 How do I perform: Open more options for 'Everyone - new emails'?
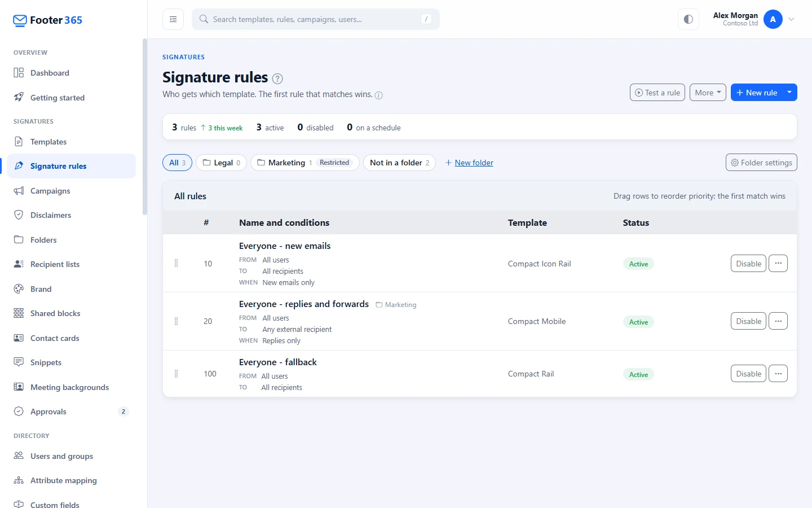[778, 264]
